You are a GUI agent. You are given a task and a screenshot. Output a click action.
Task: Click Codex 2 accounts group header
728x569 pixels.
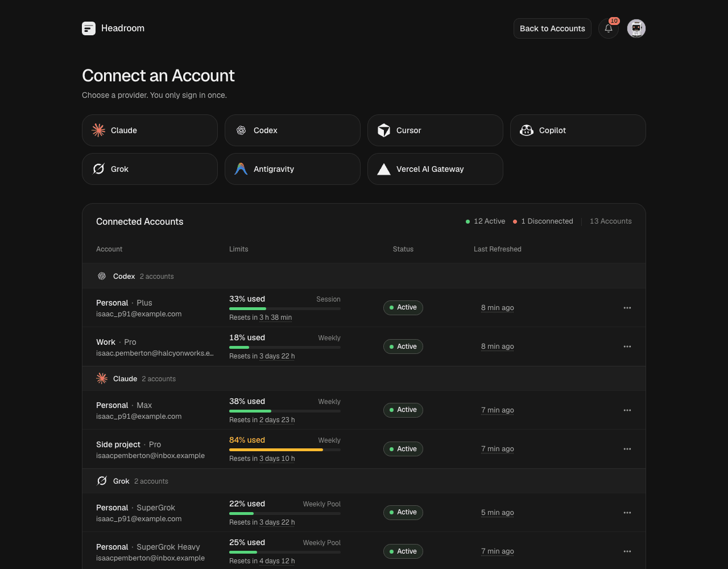364,276
